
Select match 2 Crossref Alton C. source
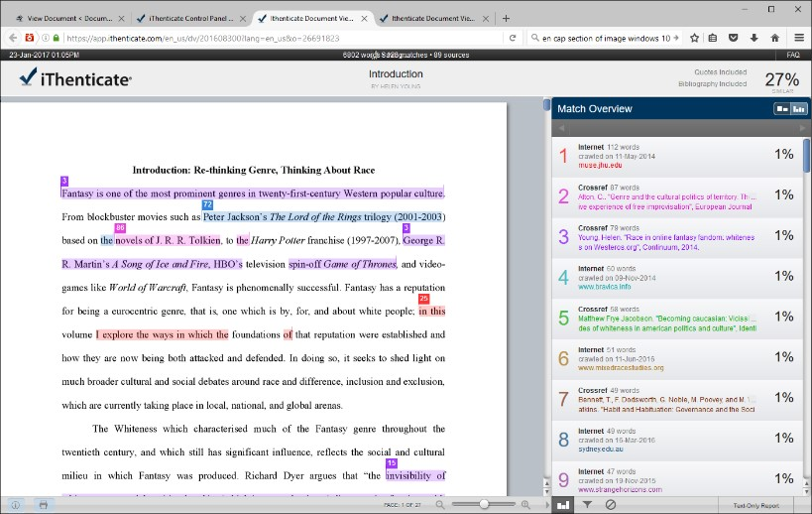[678, 196]
